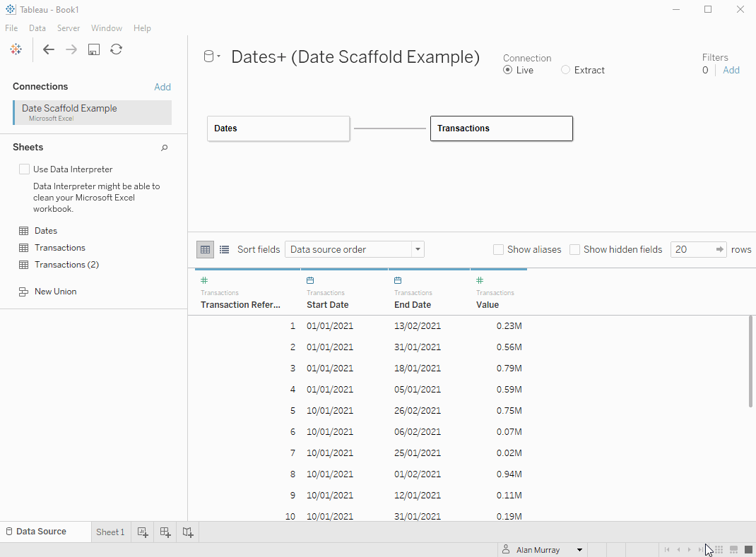Click the Transaction Refer... column header
The width and height of the screenshot is (756, 557).
(241, 304)
